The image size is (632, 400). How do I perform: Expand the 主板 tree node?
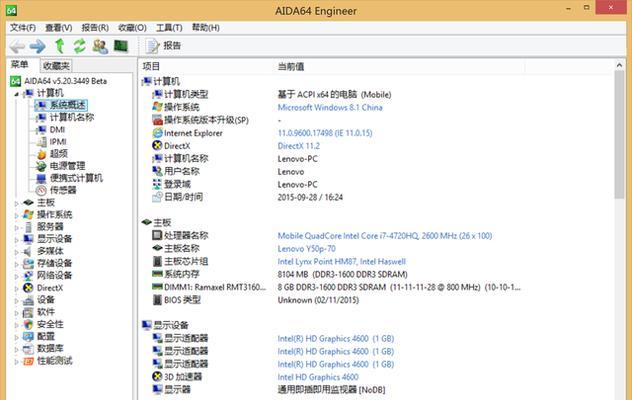click(x=17, y=203)
